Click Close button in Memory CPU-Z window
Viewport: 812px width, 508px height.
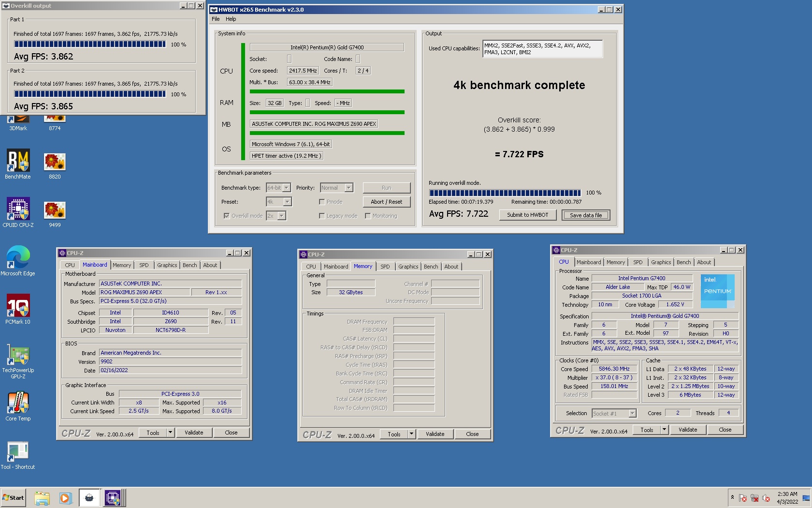[x=472, y=434]
